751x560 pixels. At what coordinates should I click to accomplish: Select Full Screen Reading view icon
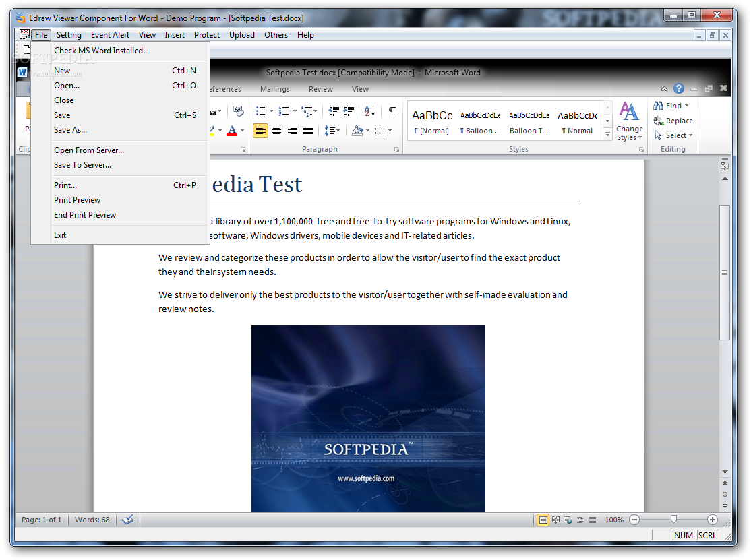(x=555, y=520)
